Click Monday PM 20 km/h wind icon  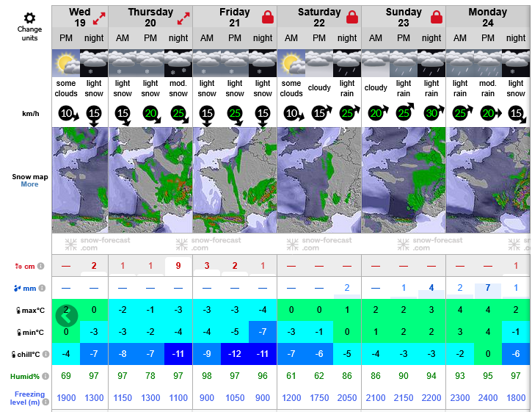pos(491,113)
